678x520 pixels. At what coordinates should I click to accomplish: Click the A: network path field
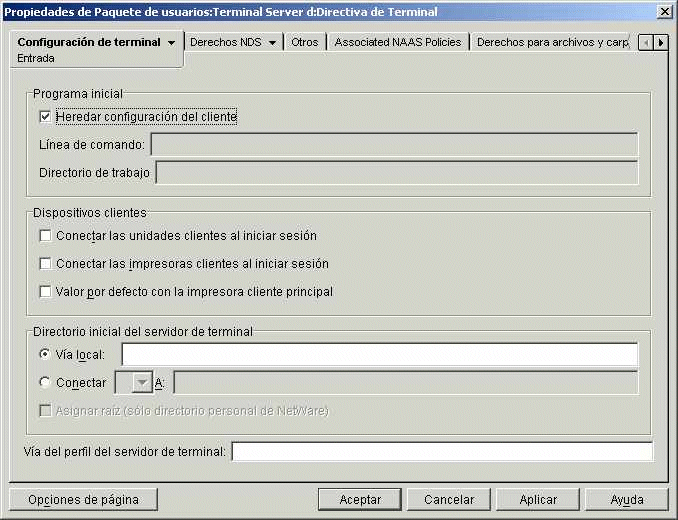point(406,383)
